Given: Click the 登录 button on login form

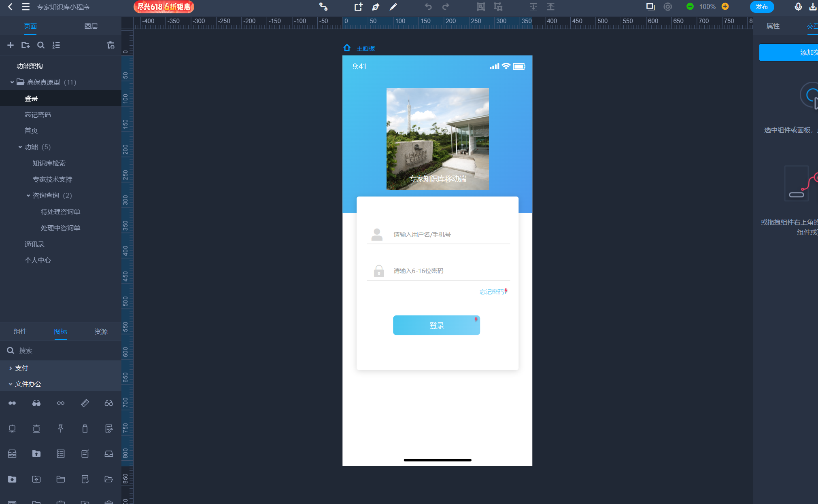Looking at the screenshot, I should 436,325.
